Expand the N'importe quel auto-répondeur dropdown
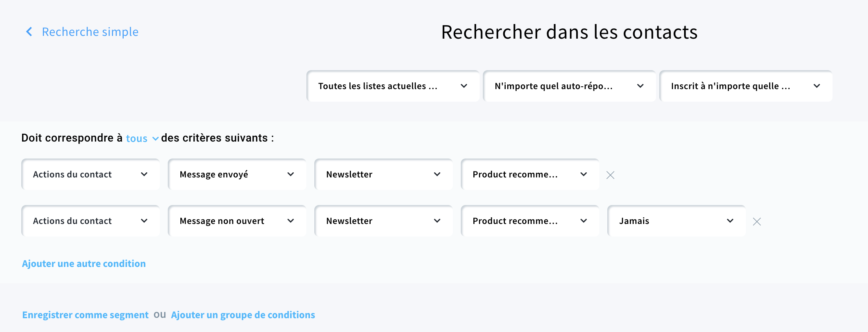The height and width of the screenshot is (332, 868). click(x=569, y=86)
